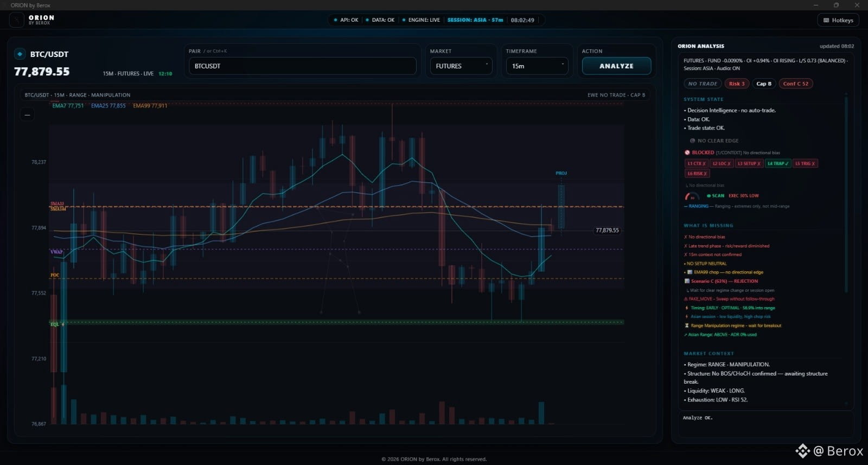
Task: Open the Market dropdown showing FUTURES
Action: point(461,66)
